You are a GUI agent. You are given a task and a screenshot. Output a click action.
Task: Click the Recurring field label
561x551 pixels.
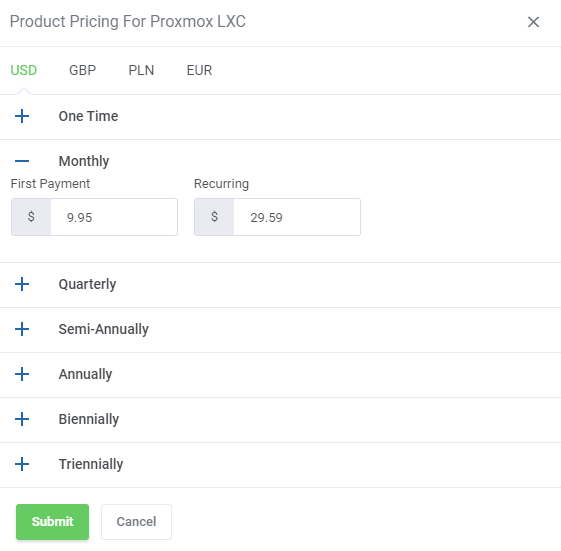221,184
